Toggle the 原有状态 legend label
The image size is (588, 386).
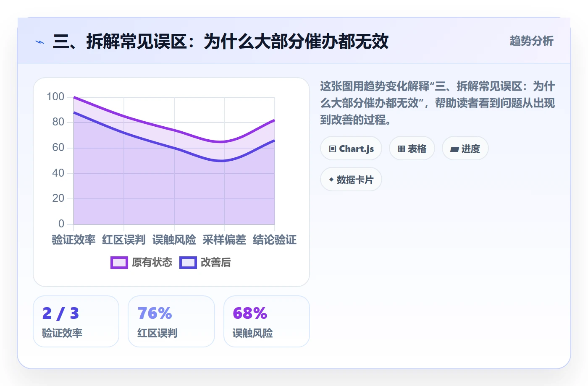(x=152, y=263)
